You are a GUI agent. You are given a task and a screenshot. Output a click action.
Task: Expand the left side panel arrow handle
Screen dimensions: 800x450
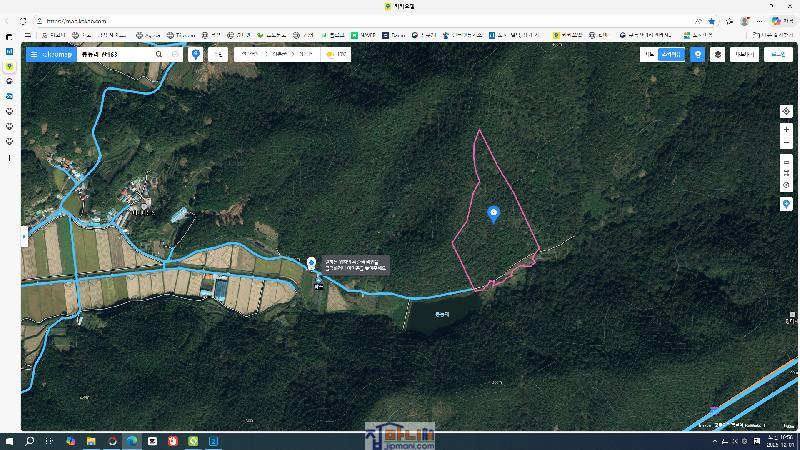click(24, 237)
